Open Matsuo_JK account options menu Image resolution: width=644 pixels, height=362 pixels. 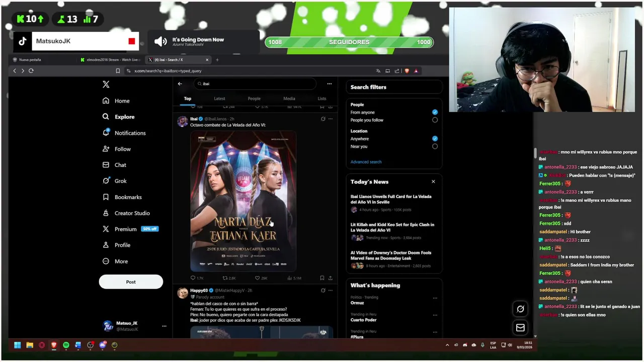[164, 326]
